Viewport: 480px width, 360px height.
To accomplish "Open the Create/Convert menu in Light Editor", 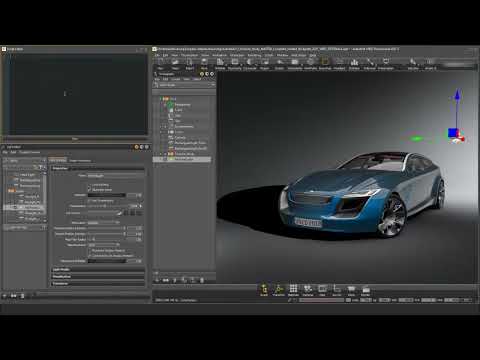I will click(x=30, y=152).
